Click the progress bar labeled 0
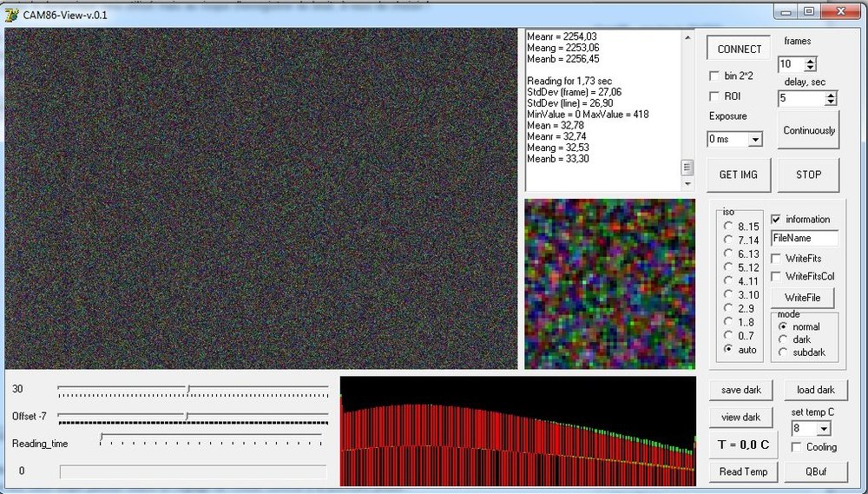This screenshot has width=868, height=494. pos(194,471)
